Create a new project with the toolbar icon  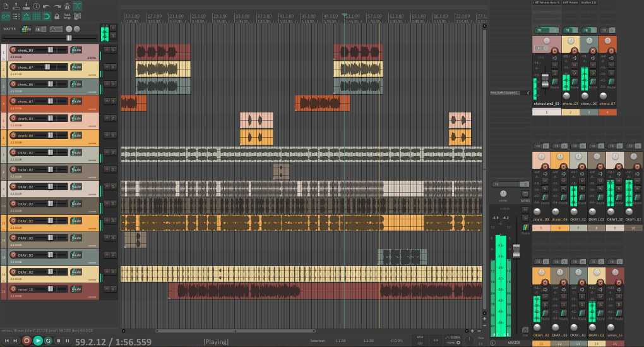6,6
